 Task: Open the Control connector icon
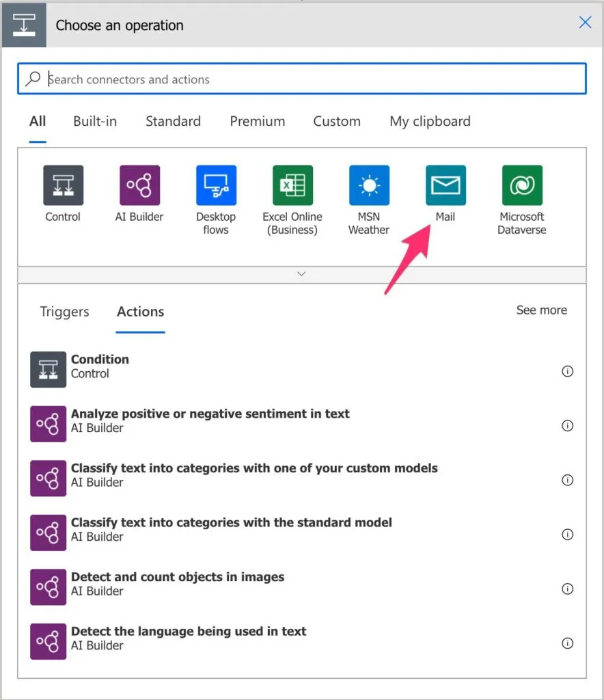(63, 185)
